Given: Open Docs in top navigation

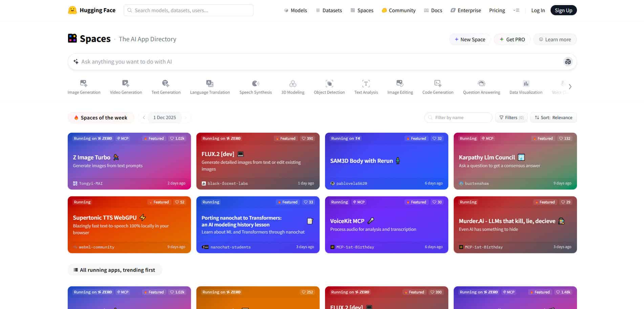Looking at the screenshot, I should (433, 10).
